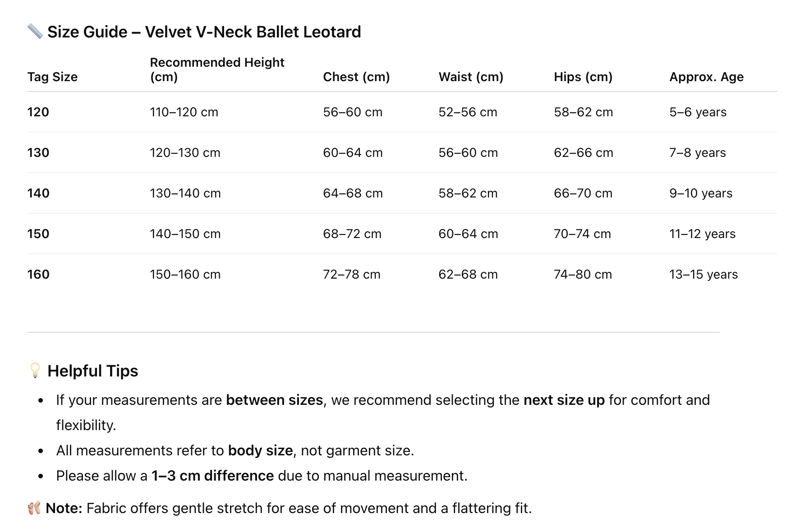Click the Waist (cm) column header
The height and width of the screenshot is (532, 809).
pyautogui.click(x=471, y=77)
